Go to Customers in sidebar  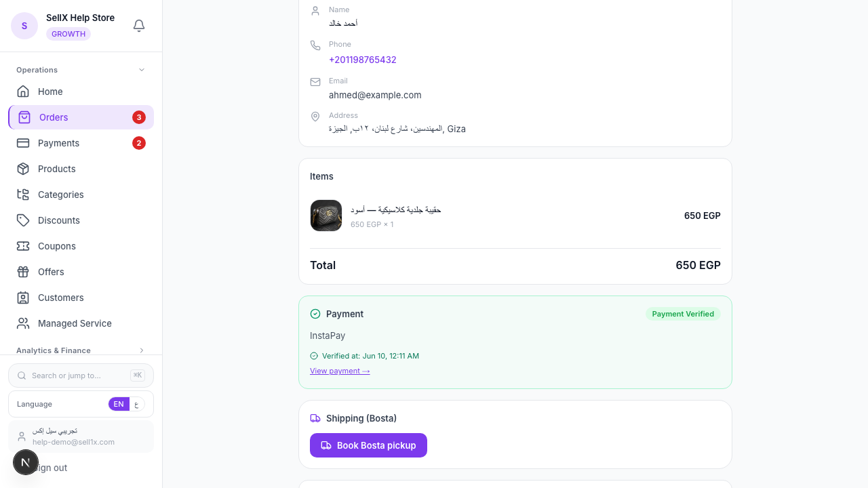point(81,298)
